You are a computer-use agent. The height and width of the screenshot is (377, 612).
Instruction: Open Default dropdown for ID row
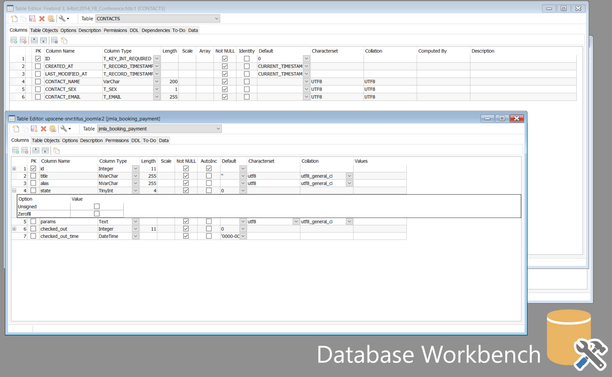[306, 59]
